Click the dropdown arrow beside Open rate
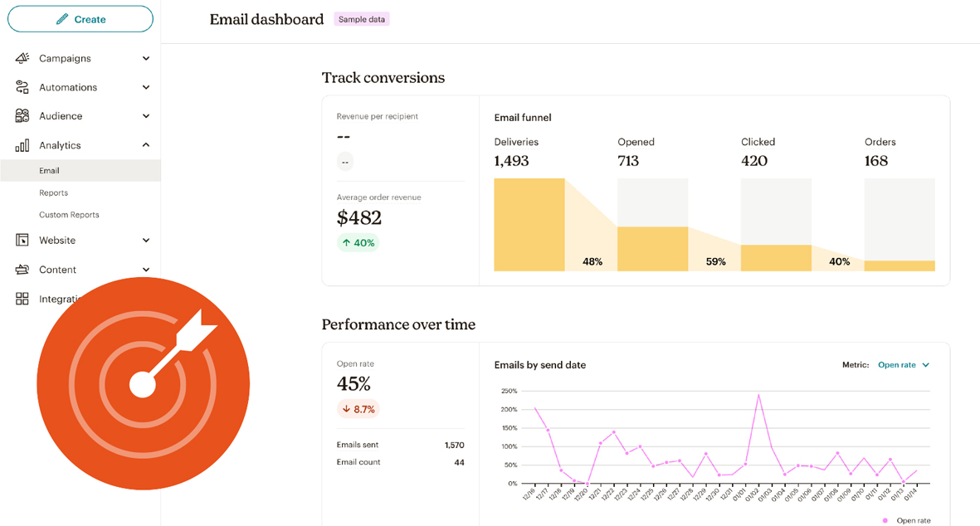The width and height of the screenshot is (980, 526). tap(925, 365)
